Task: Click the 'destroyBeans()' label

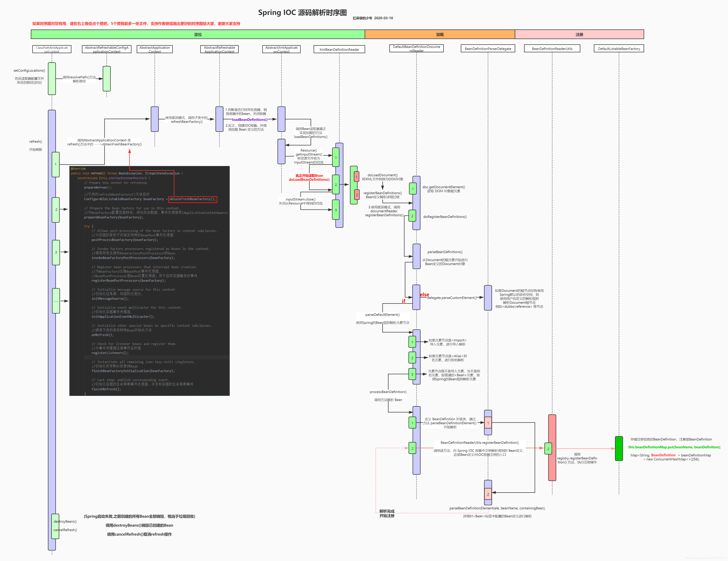Action: tap(65, 522)
